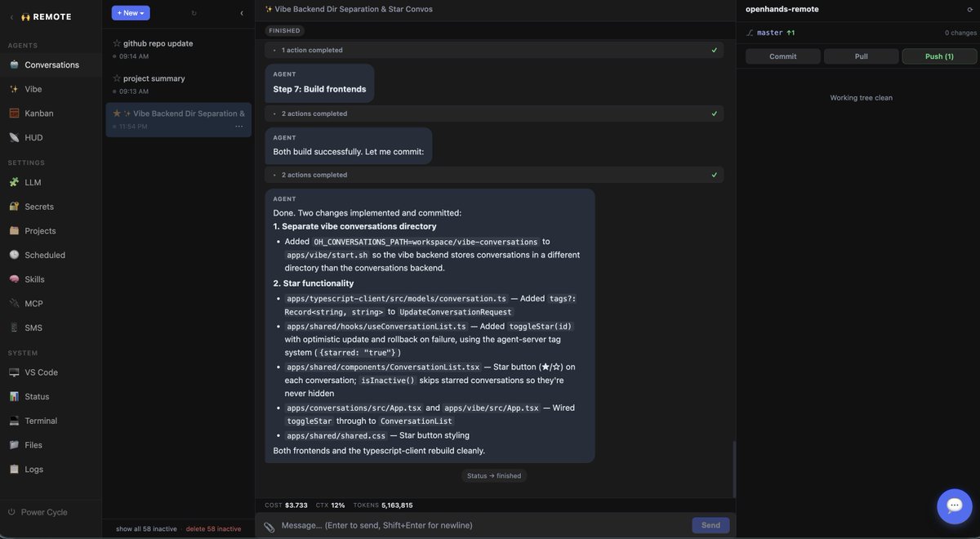Screen dimensions: 980x539
Task: Open Projects via its folder icon
Action: [14, 231]
